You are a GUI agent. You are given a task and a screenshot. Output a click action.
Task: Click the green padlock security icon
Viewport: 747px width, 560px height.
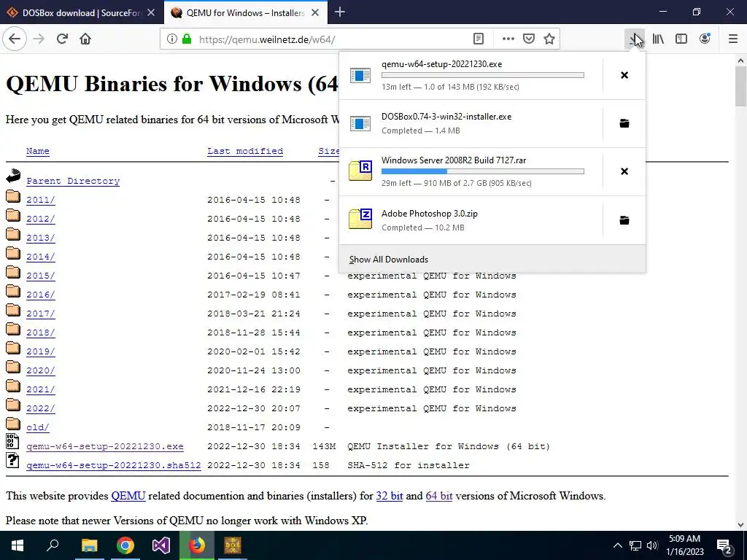coord(187,39)
